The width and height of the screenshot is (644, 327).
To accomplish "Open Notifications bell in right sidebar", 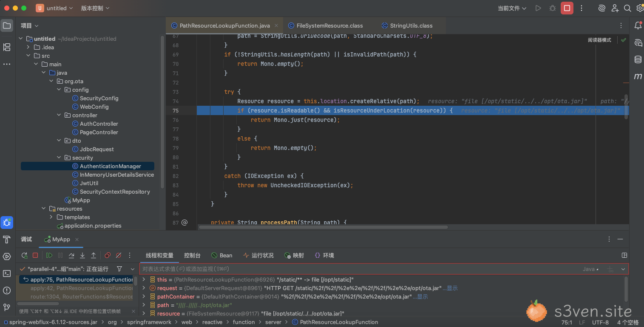I will [638, 25].
